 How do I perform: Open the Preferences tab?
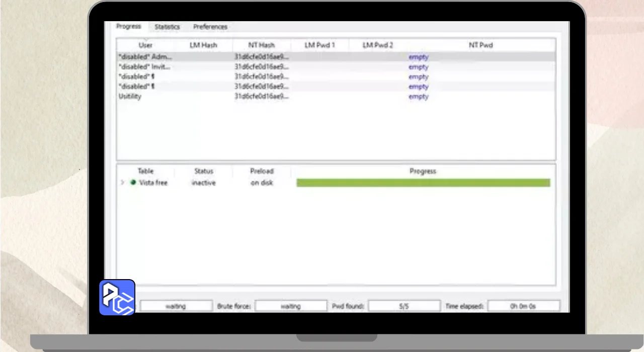tap(210, 27)
